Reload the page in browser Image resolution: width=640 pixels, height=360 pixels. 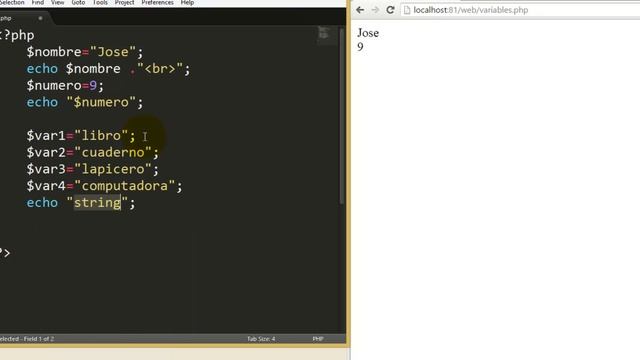tap(390, 10)
